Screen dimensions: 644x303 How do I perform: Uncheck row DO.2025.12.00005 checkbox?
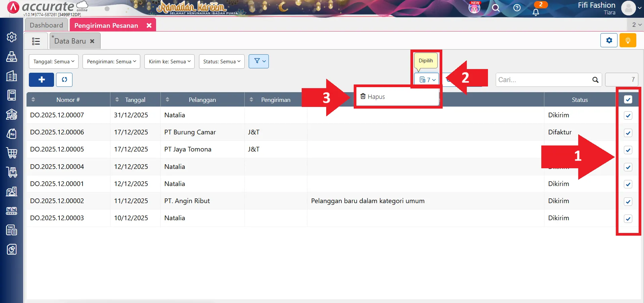628,150
